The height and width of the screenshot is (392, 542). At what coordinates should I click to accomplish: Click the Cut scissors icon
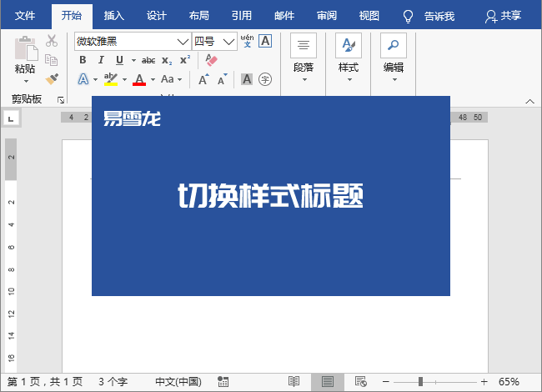pos(52,41)
